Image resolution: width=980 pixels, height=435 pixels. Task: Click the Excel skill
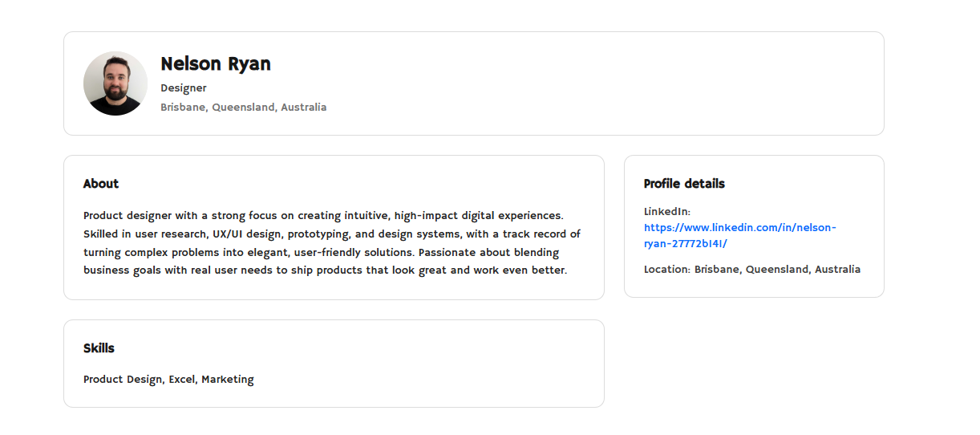(181, 380)
